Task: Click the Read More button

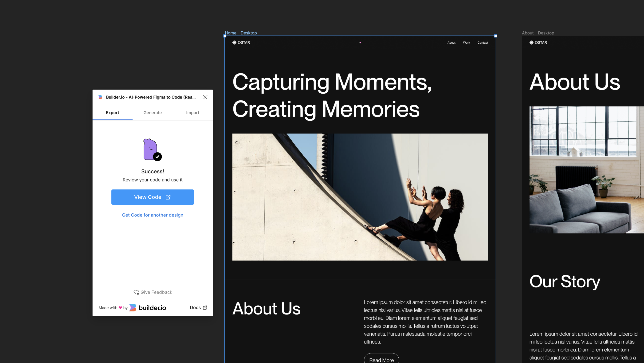Action: pos(381,360)
